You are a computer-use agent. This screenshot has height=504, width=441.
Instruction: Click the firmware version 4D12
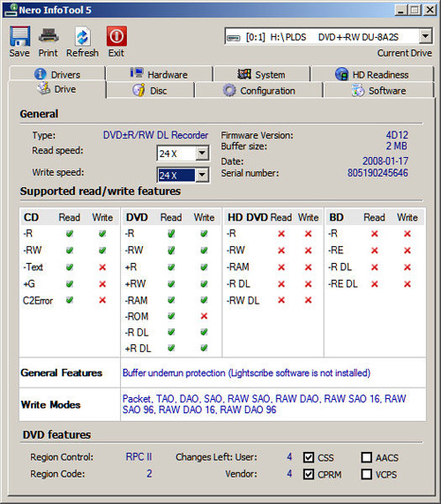click(397, 135)
